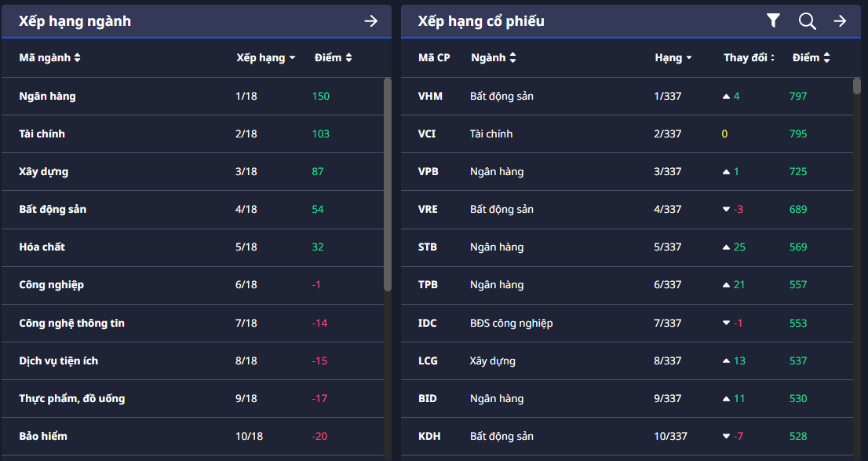Select the Ngân hàng industry row
868x461 pixels.
coord(48,96)
